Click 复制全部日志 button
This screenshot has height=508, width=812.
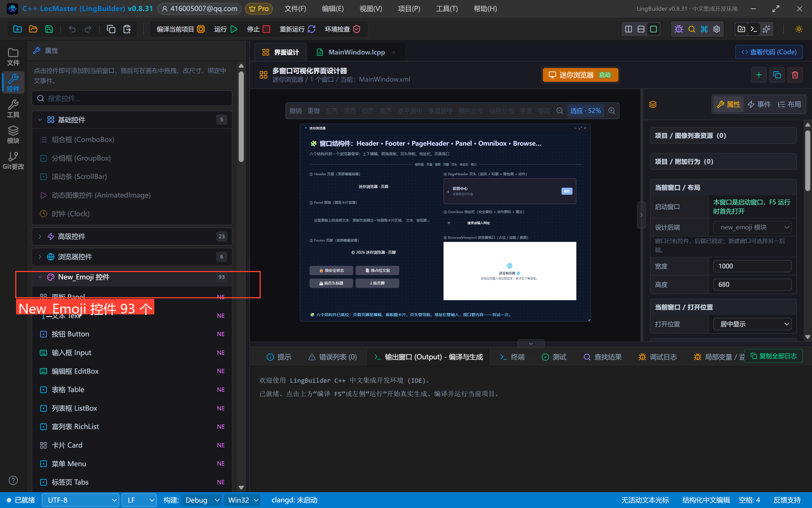773,356
